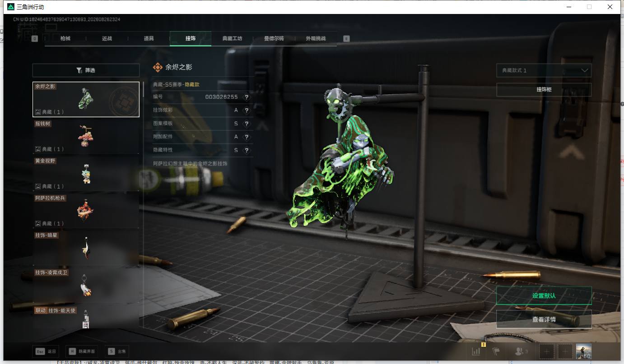Minimize the 三角洲行动 window
Image resolution: width=624 pixels, height=364 pixels.
tap(568, 7)
